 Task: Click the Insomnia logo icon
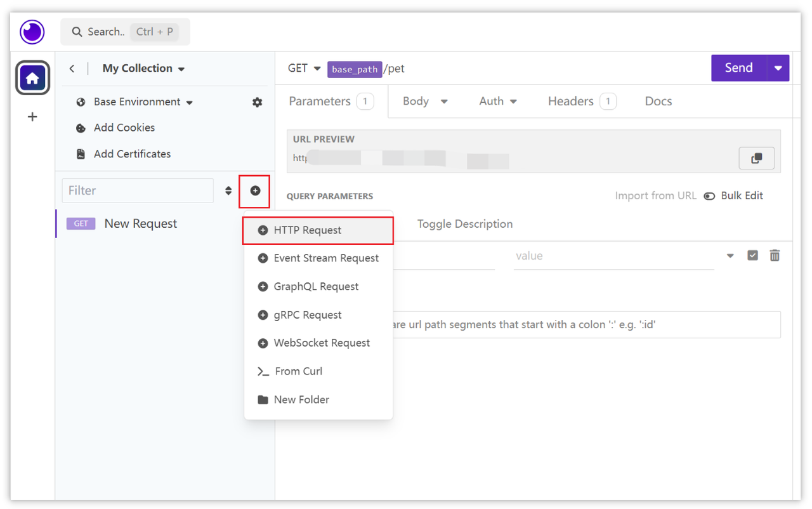(32, 31)
